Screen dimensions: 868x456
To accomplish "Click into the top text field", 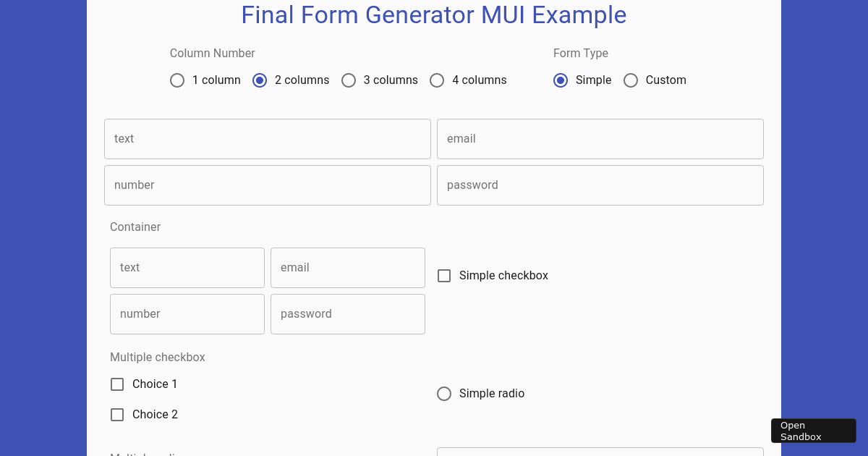I will (x=268, y=138).
